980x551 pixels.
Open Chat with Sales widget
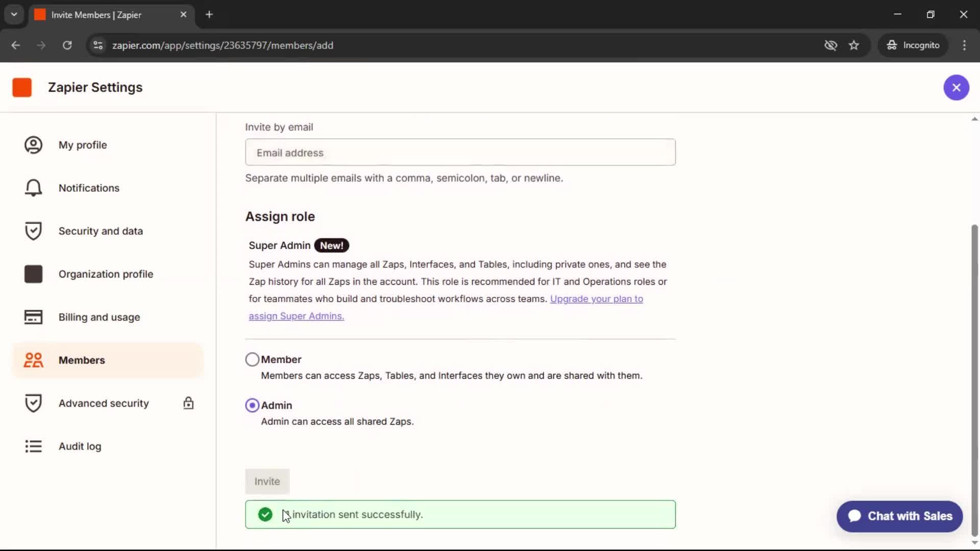click(x=899, y=516)
